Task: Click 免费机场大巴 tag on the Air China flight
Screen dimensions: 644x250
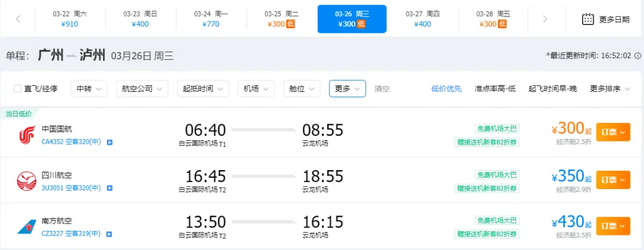Action: [497, 128]
